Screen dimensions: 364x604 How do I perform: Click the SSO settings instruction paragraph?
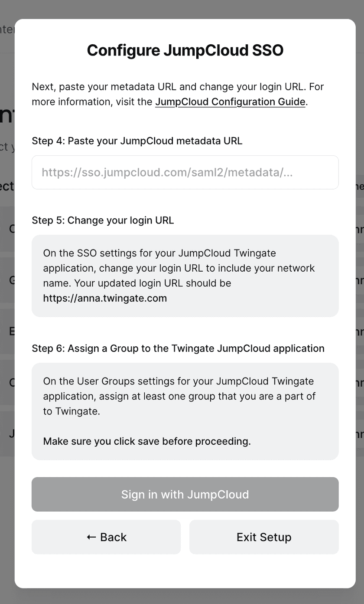click(x=179, y=268)
